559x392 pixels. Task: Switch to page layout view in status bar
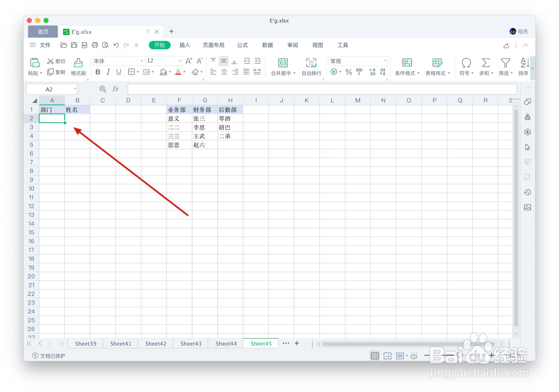387,356
